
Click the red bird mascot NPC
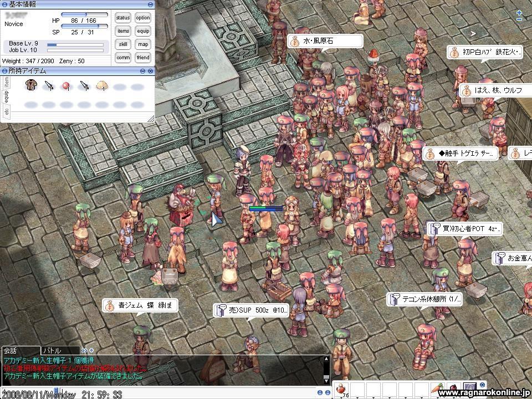coord(182,206)
